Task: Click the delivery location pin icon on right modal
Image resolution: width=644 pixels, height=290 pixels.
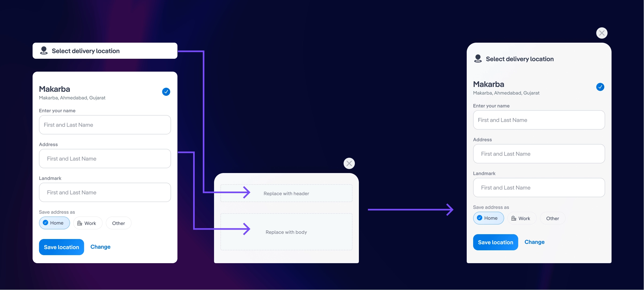Action: (477, 58)
